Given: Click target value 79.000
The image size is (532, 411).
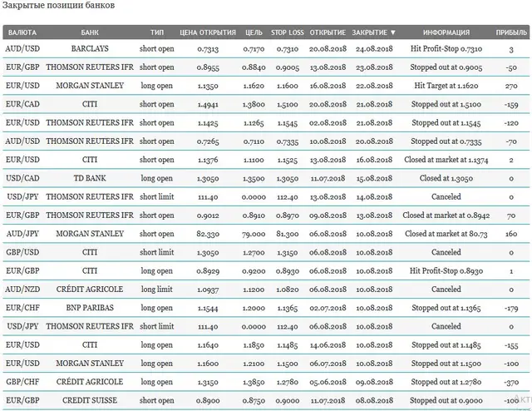Looking at the screenshot, I should (x=254, y=234).
